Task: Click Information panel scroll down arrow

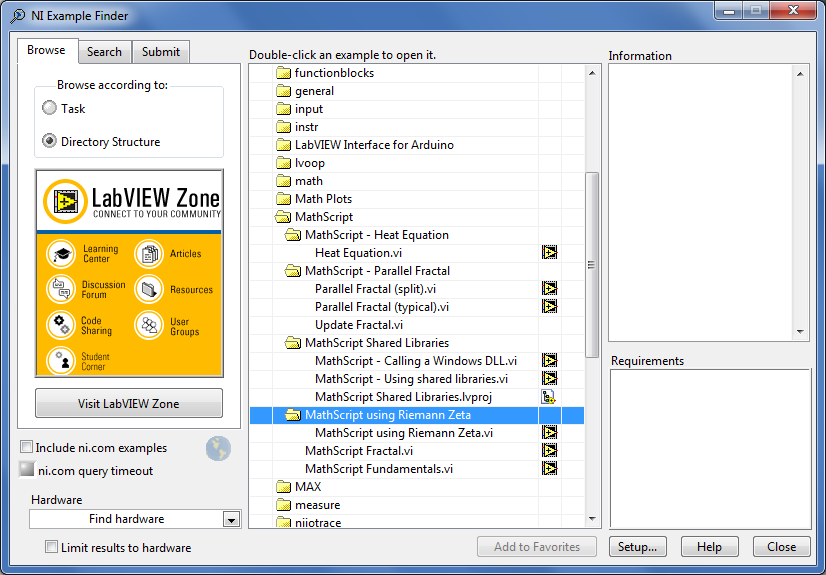Action: point(800,332)
